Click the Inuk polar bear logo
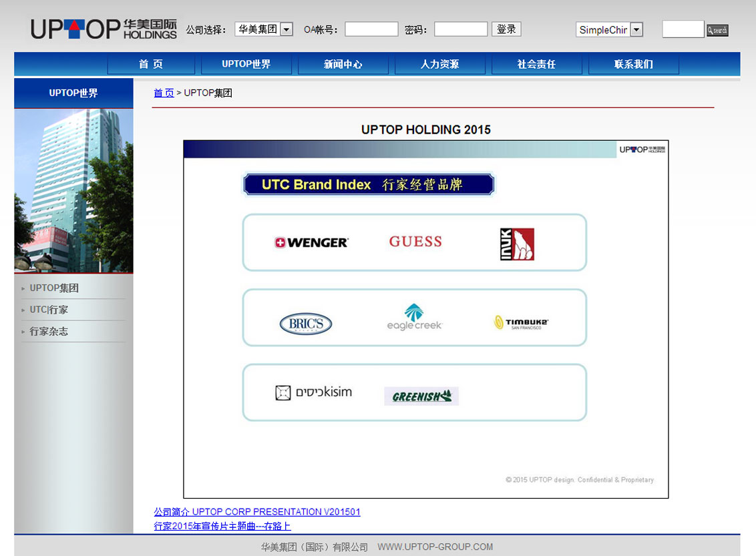 (x=517, y=244)
